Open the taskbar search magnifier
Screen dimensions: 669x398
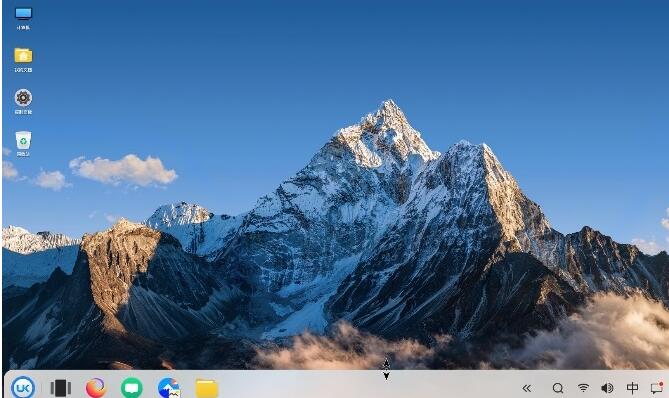click(558, 388)
